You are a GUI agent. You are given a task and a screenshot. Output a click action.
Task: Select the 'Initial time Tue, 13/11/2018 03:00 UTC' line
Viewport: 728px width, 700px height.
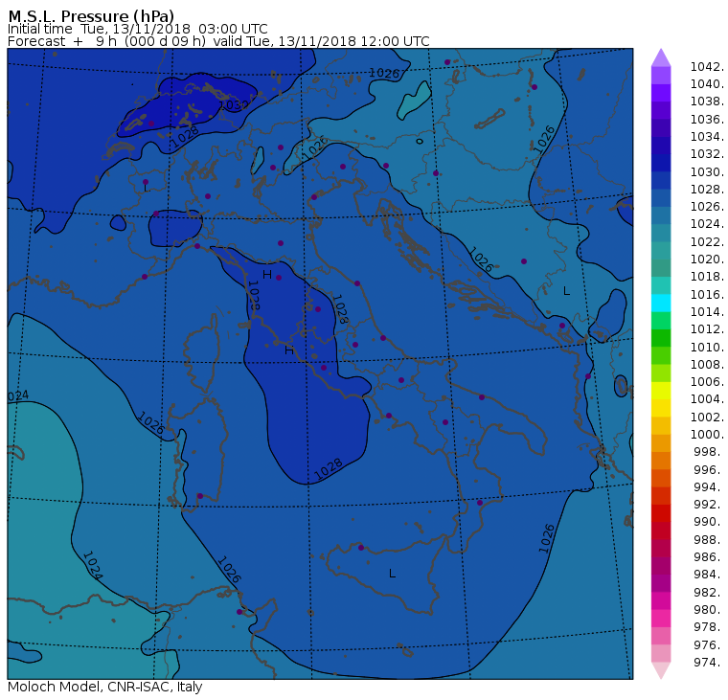(137, 30)
